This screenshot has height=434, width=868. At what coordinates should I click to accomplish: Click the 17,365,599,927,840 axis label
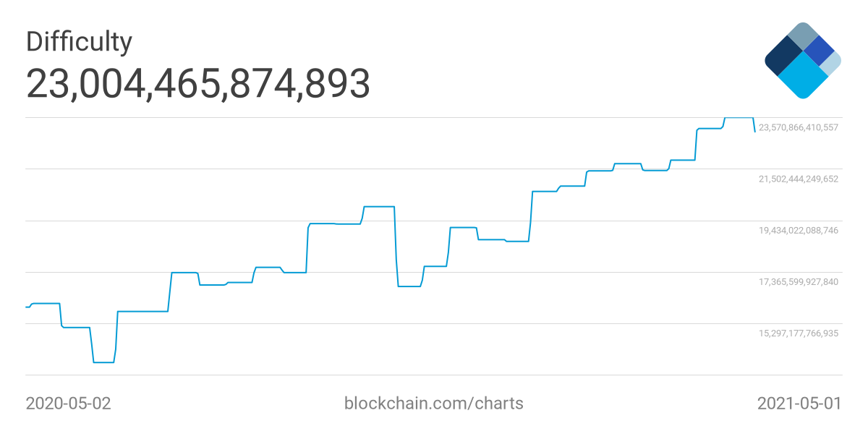click(798, 281)
